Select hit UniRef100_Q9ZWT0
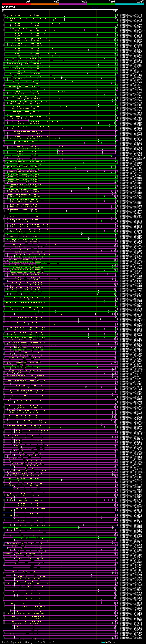The image size is (146, 644). (131, 67)
